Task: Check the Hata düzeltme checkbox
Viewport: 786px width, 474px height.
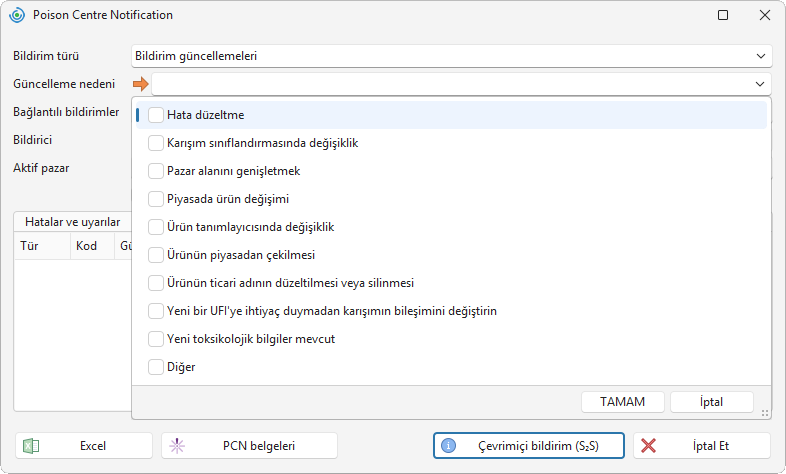Action: tap(155, 115)
